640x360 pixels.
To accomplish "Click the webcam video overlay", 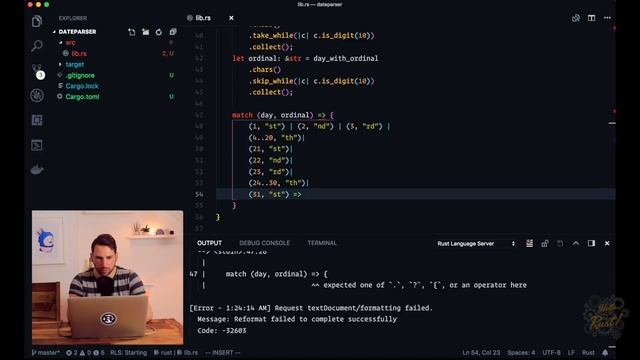I will pyautogui.click(x=107, y=278).
